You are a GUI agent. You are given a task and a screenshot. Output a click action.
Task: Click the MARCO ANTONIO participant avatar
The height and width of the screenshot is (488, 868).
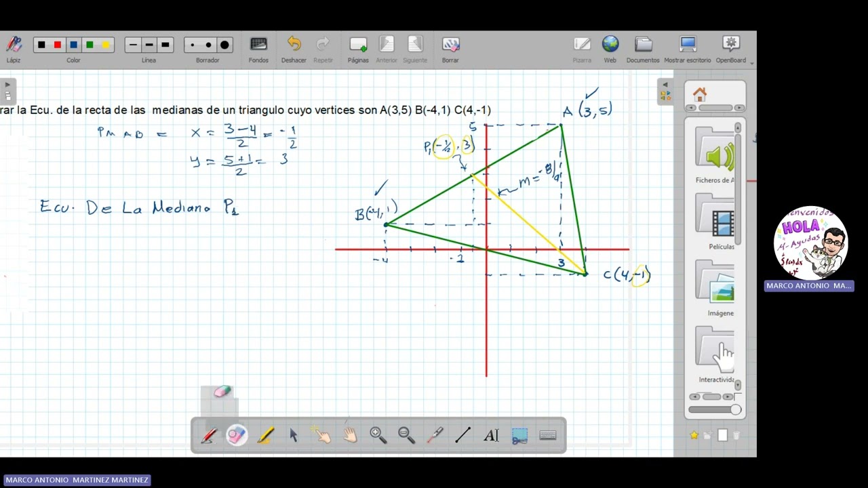tap(810, 243)
